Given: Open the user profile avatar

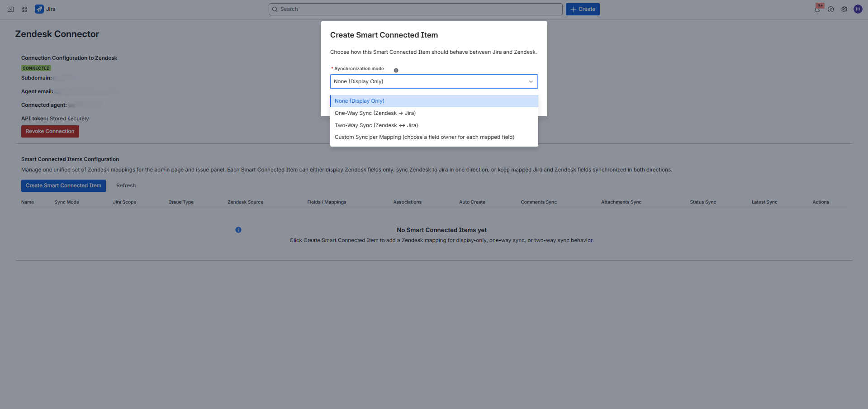Looking at the screenshot, I should pos(858,9).
